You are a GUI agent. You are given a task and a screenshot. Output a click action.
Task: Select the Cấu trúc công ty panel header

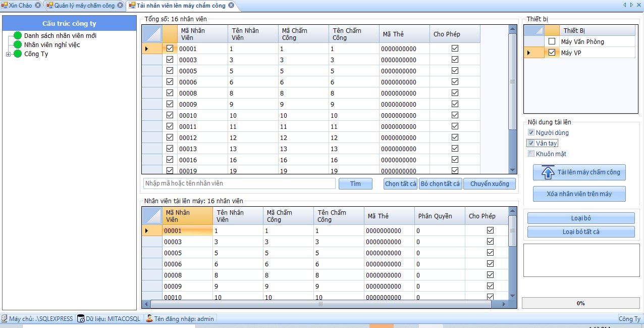pyautogui.click(x=70, y=23)
